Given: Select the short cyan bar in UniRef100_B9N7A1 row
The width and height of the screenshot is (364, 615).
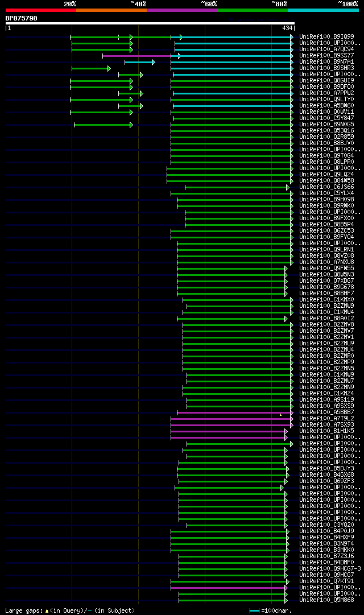Looking at the screenshot, I should coord(140,63).
